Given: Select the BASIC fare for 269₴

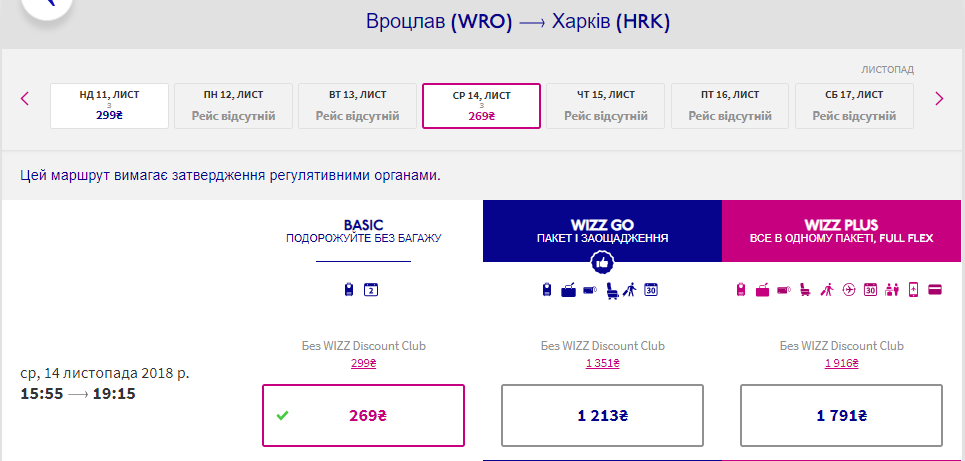Looking at the screenshot, I should click(363, 415).
